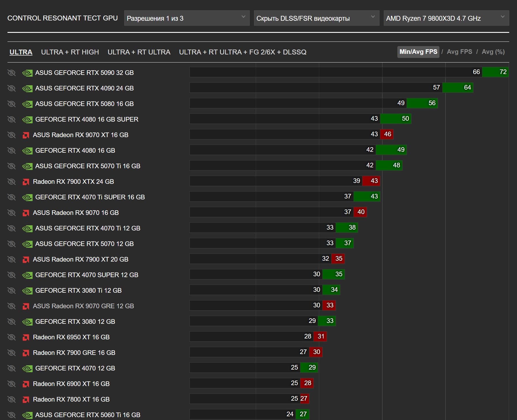Expand the Скрыть DLSS/FSR видеокарты dropdown

click(x=317, y=18)
